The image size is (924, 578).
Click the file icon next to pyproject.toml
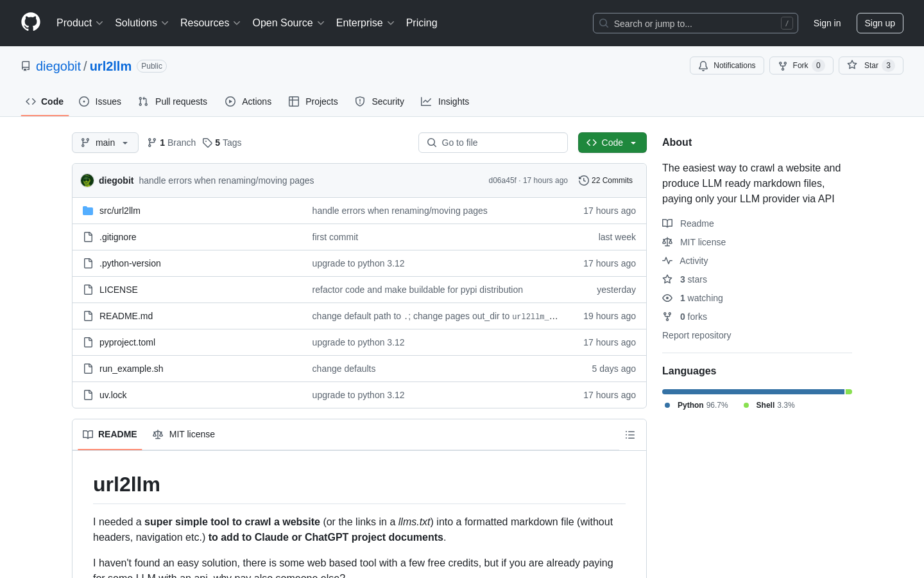pos(88,342)
